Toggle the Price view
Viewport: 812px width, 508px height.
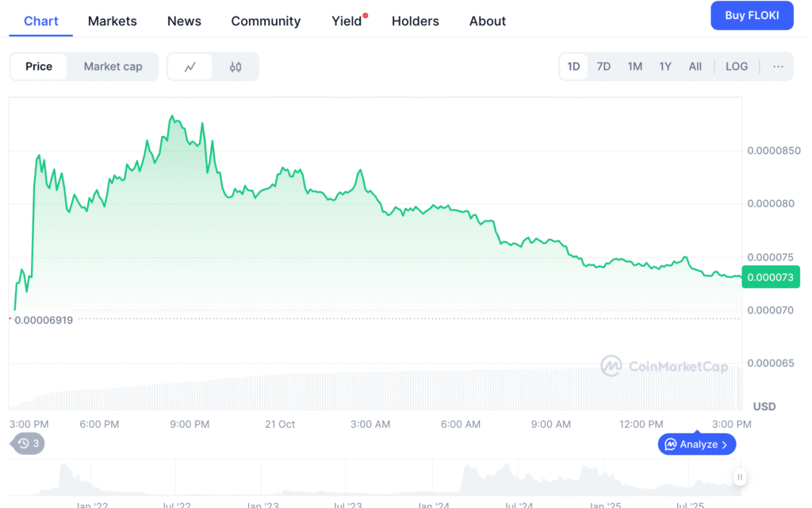(39, 67)
